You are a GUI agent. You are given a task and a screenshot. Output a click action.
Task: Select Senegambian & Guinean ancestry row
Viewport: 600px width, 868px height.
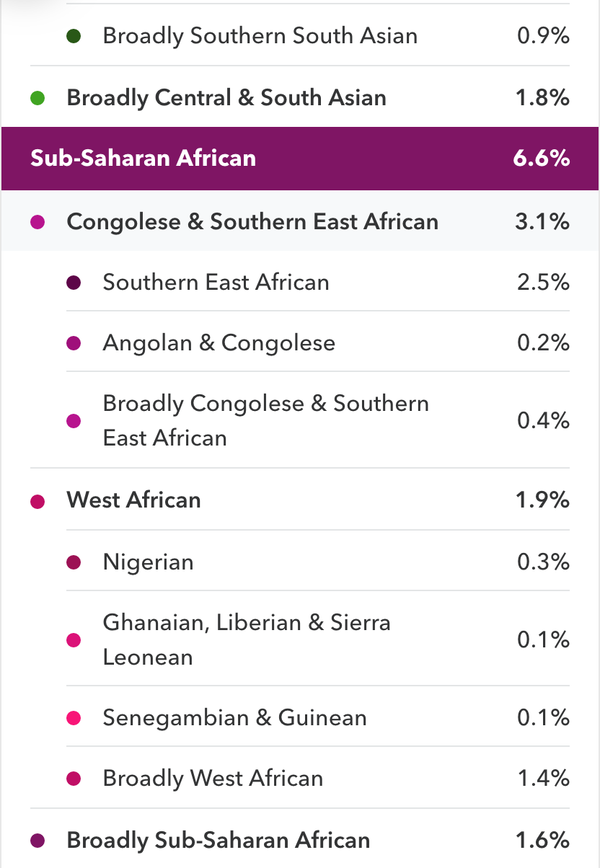point(318,717)
